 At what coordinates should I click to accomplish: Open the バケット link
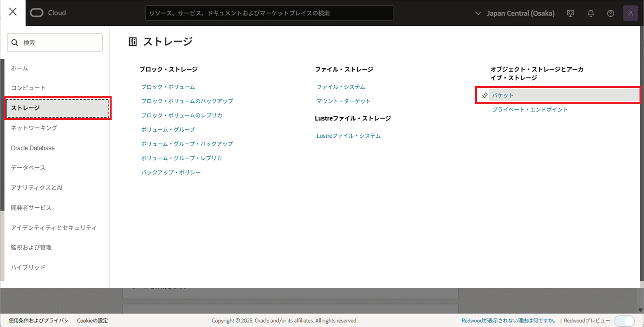point(503,95)
